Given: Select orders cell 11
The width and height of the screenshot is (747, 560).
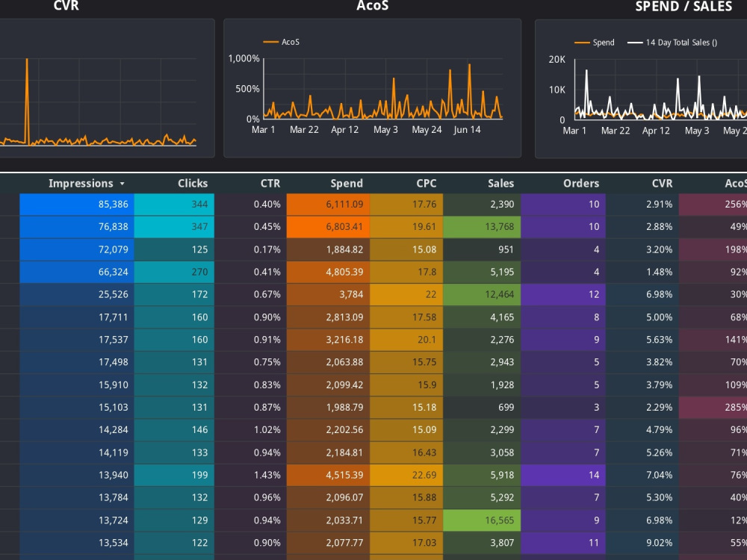Looking at the screenshot, I should 563,542.
